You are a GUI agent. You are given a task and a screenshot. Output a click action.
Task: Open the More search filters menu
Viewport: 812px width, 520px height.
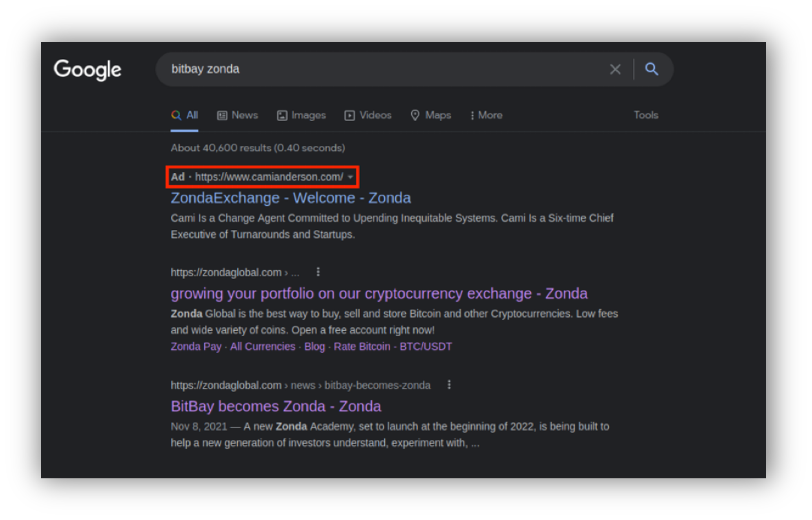coord(486,116)
